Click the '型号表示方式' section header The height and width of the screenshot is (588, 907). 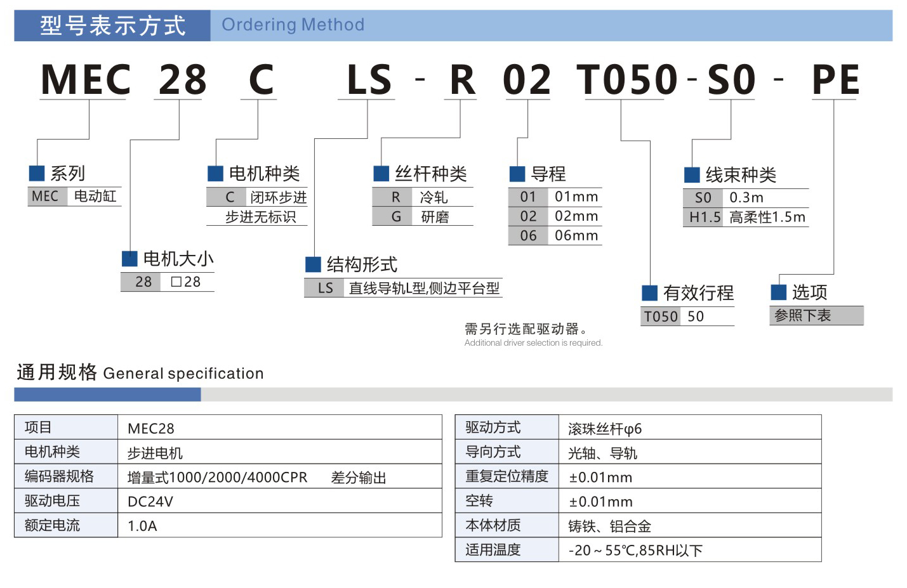coord(112,25)
